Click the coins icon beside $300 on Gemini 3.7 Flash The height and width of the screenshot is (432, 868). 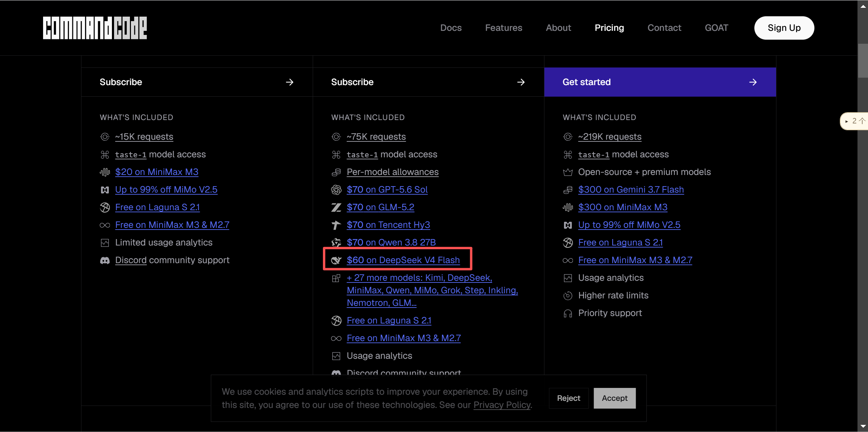pos(568,190)
